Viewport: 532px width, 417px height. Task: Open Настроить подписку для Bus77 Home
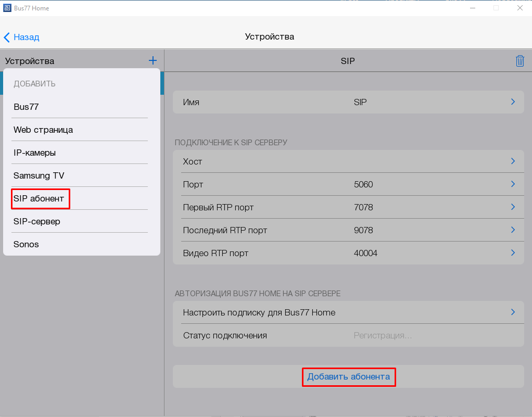348,312
